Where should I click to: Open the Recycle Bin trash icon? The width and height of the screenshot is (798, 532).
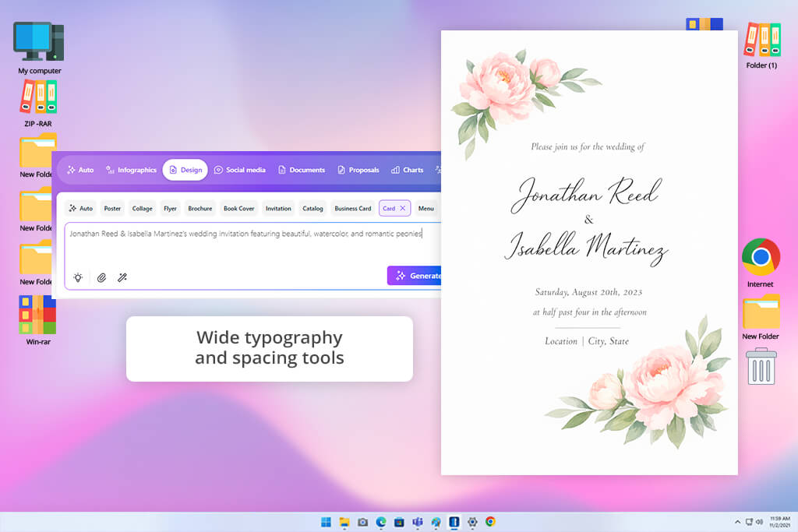[761, 366]
